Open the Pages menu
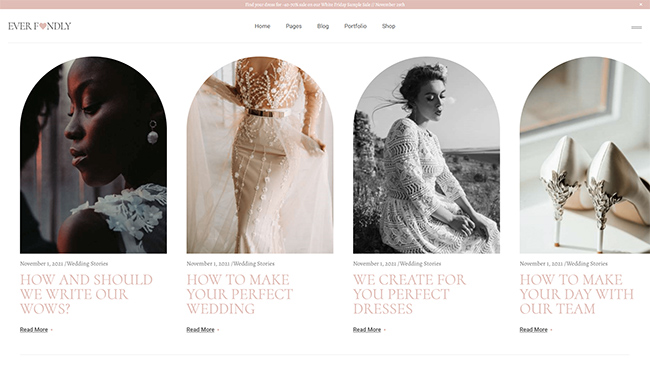This screenshot has width=650, height=368. (x=293, y=26)
